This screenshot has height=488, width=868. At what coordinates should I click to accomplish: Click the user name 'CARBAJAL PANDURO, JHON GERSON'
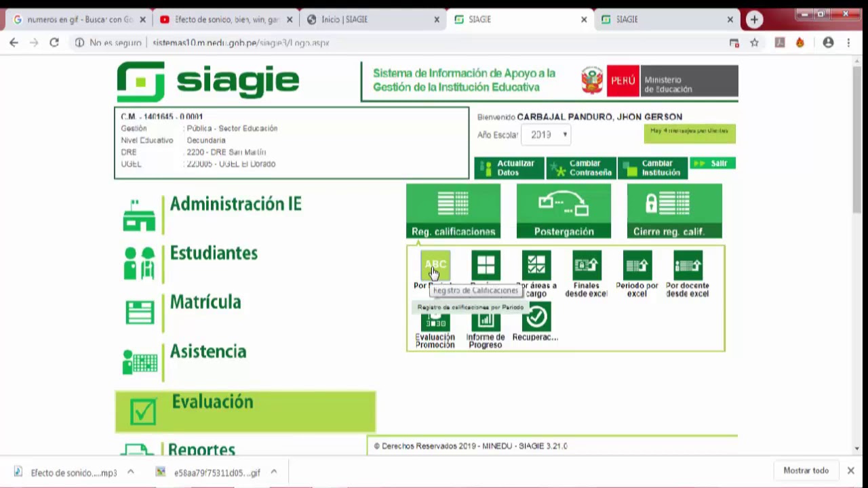[x=599, y=117]
